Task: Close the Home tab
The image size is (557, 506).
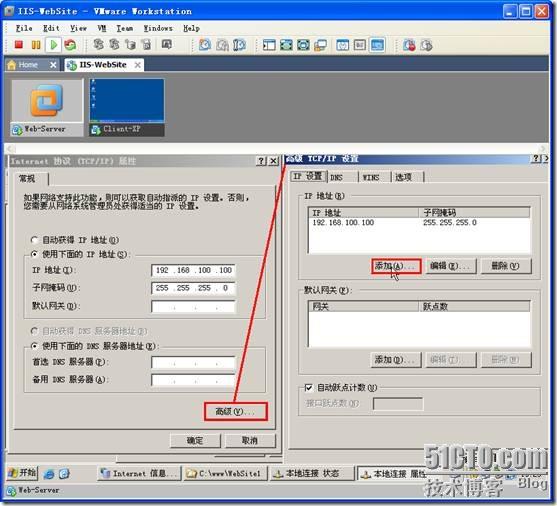Action: (53, 65)
